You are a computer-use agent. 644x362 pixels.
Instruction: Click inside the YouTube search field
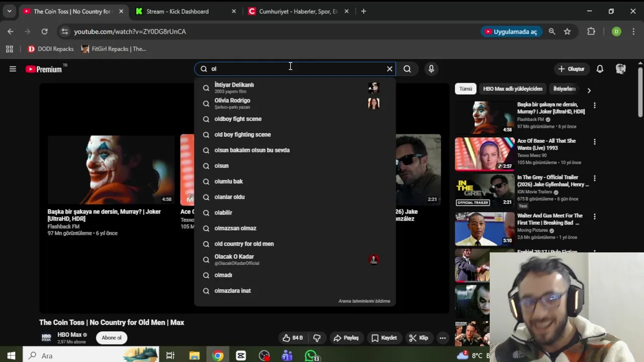tap(294, 69)
